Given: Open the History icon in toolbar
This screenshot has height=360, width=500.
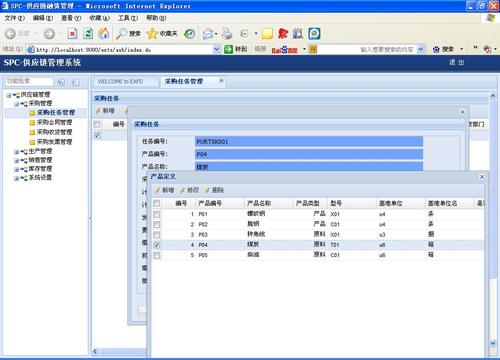Looking at the screenshot, I should point(190,33).
